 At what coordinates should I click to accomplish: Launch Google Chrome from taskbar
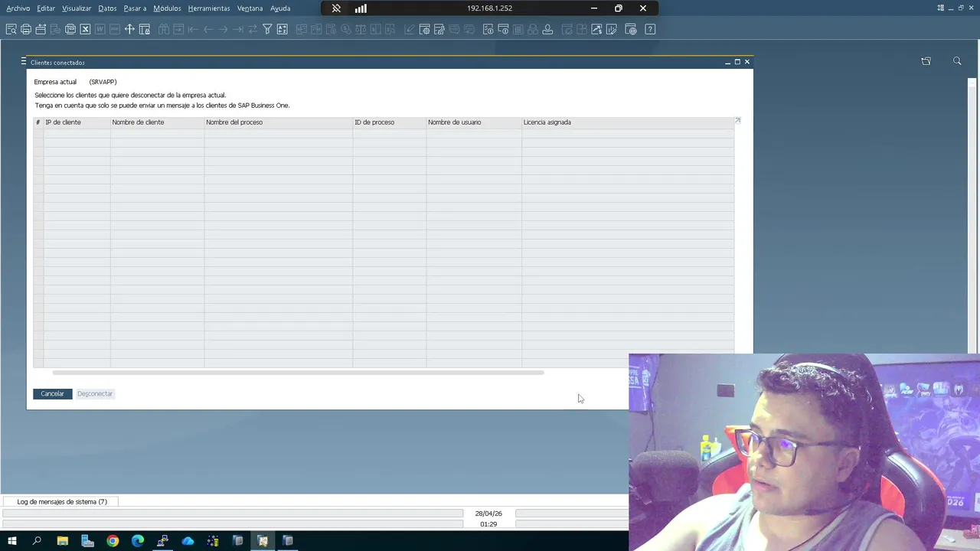(113, 541)
